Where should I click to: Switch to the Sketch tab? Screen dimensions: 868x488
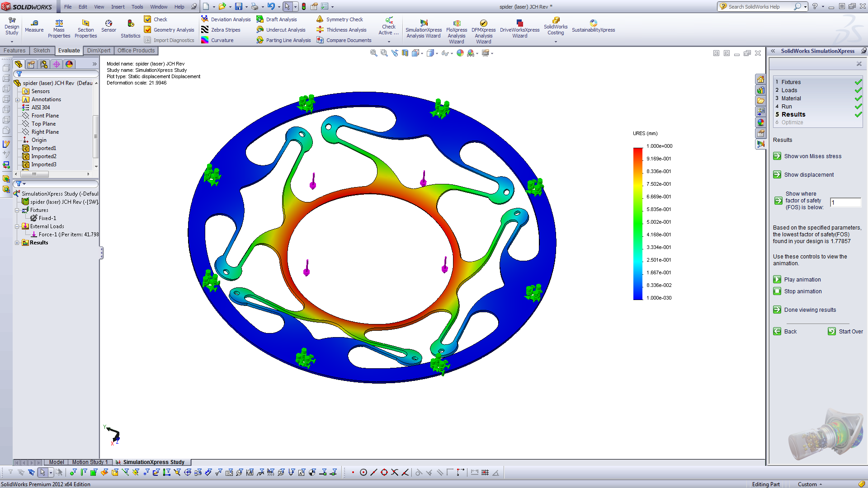point(42,51)
